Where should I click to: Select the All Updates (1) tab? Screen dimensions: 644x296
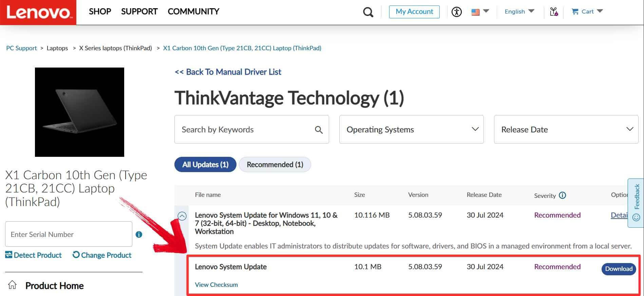(205, 165)
